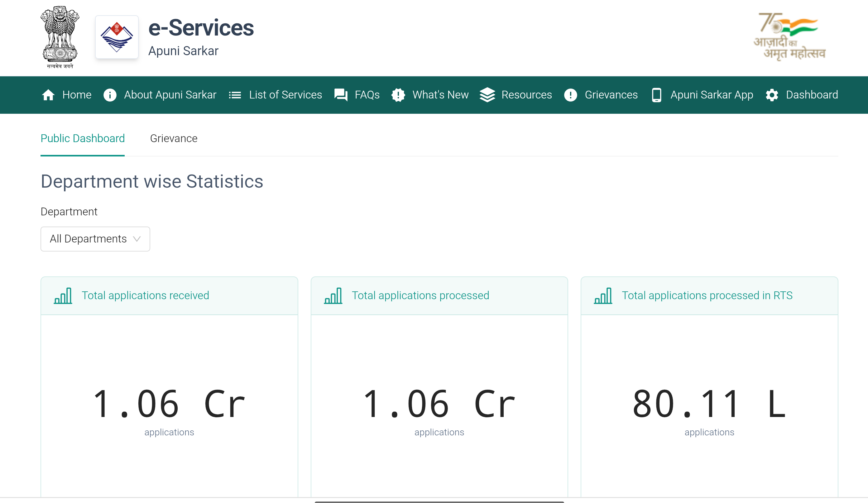
Task: Select the Public Dashboard tab
Action: [83, 138]
